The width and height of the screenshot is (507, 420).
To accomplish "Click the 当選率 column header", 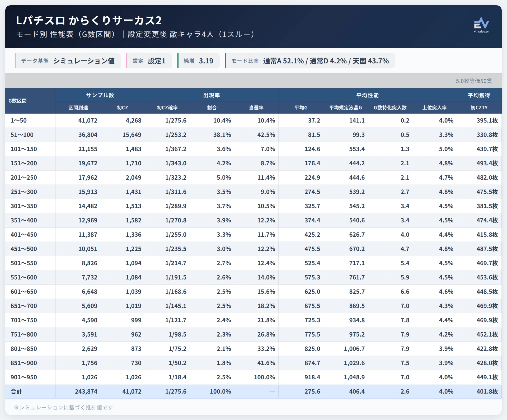I will coord(256,108).
